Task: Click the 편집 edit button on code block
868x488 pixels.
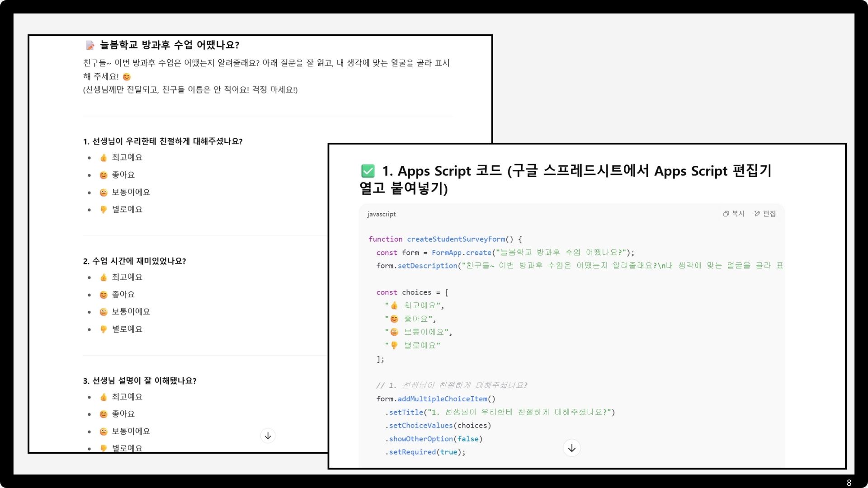Action: 765,214
